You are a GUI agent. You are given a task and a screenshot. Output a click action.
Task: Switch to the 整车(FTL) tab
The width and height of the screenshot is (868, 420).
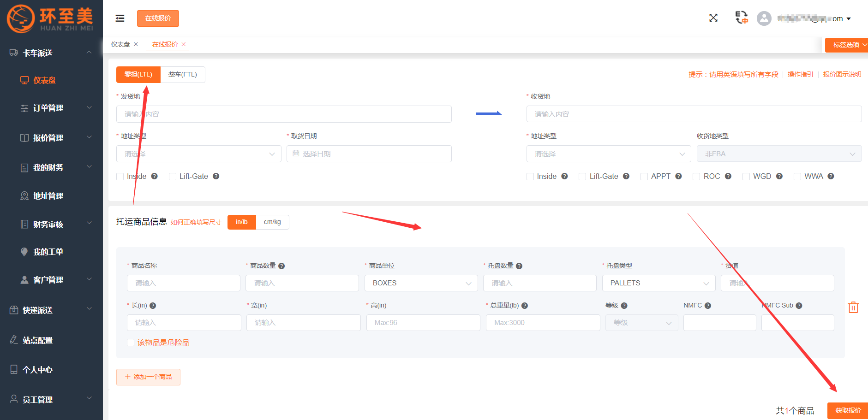pyautogui.click(x=183, y=75)
